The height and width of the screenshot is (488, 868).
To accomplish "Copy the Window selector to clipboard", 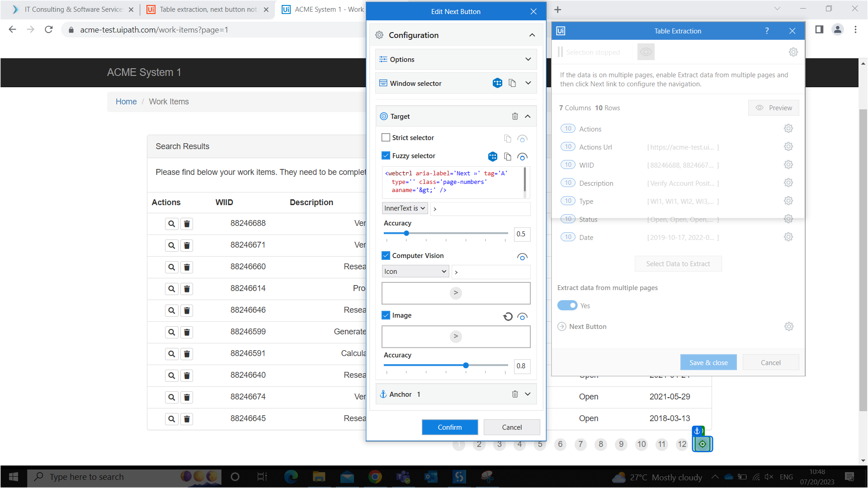I will [x=512, y=83].
